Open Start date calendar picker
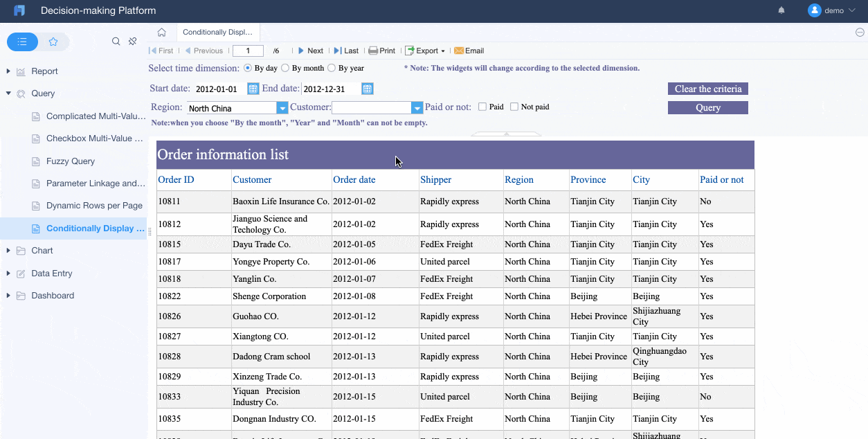The image size is (868, 439). point(253,89)
